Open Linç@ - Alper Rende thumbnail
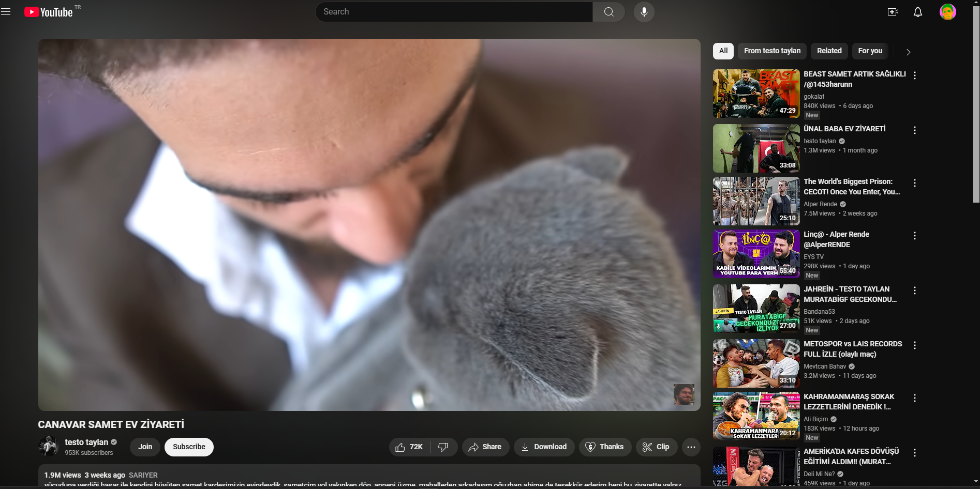The image size is (980, 489). coord(756,254)
